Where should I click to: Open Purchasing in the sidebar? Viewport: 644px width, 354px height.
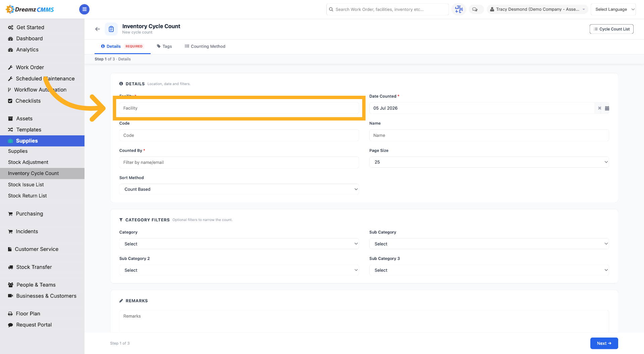30,214
